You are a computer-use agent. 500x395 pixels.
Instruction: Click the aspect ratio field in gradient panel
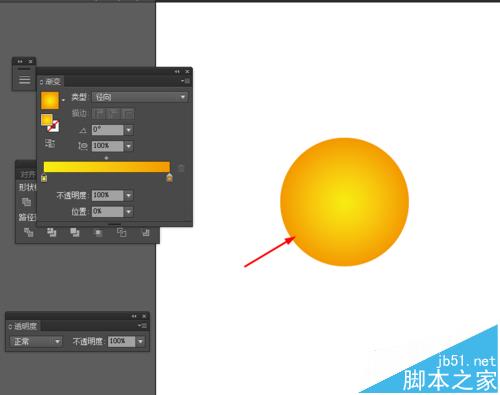(x=107, y=146)
